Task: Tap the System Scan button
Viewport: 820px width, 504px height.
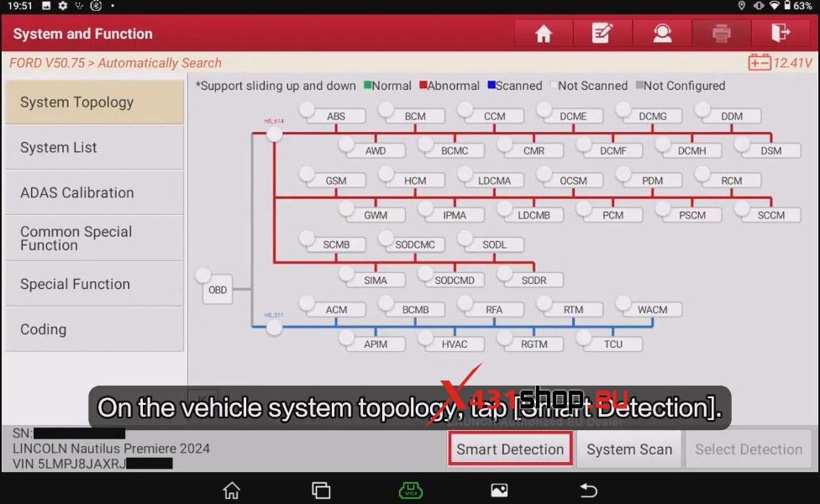Action: point(629,449)
